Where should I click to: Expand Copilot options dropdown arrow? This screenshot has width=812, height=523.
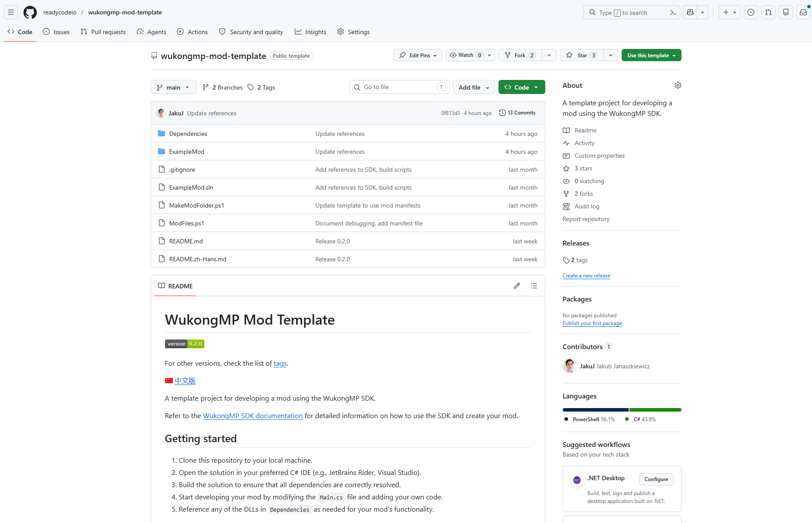[x=702, y=12]
